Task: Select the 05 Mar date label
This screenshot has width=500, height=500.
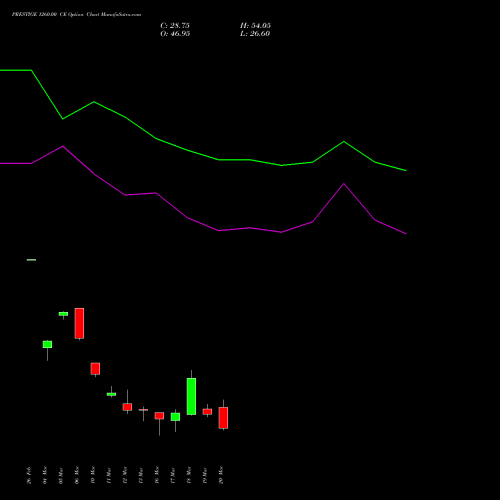Action: click(x=61, y=475)
